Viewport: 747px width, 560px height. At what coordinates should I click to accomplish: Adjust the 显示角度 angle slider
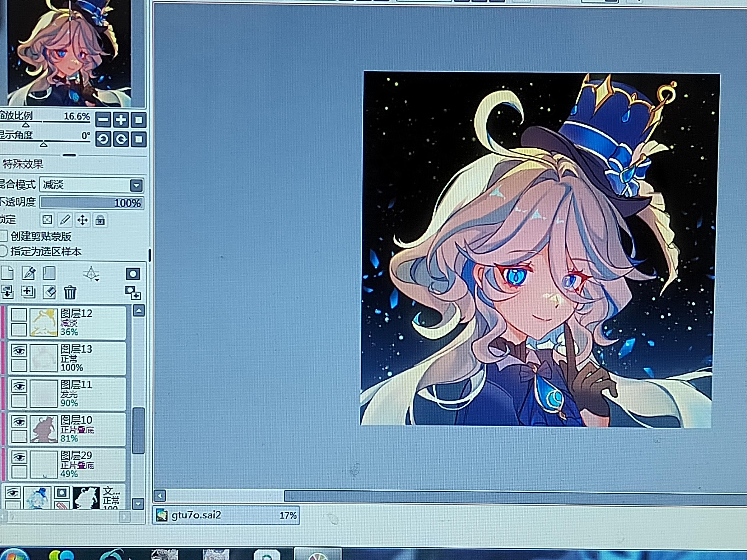click(43, 144)
